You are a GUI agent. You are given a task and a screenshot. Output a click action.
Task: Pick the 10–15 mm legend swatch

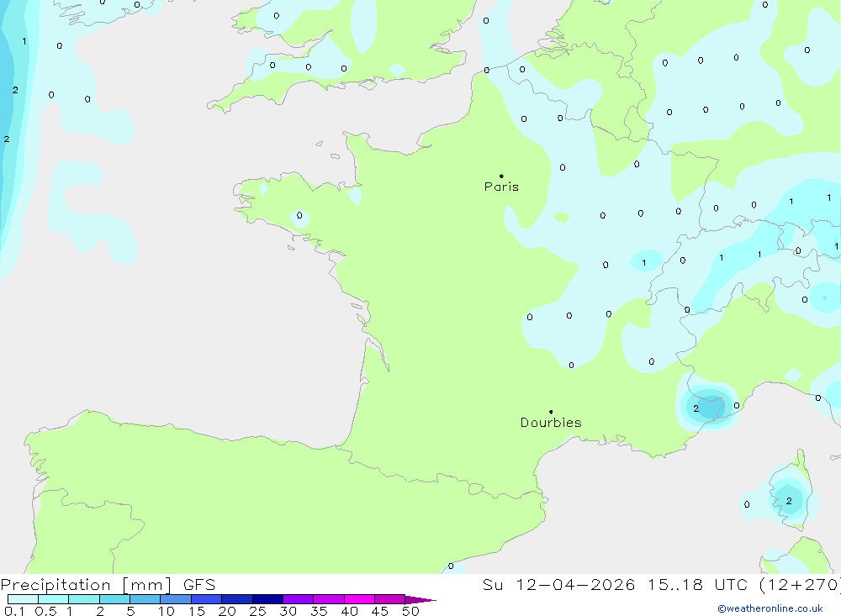176,599
